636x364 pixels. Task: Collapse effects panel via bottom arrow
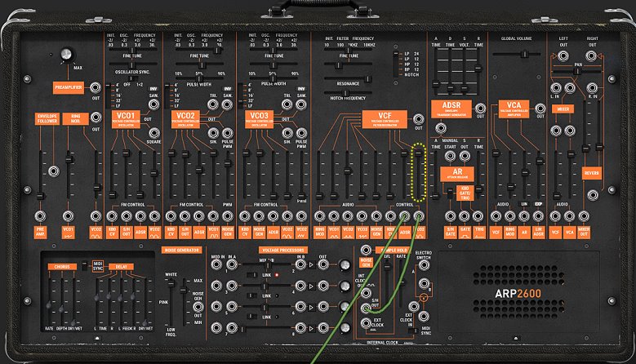[x=97, y=338]
